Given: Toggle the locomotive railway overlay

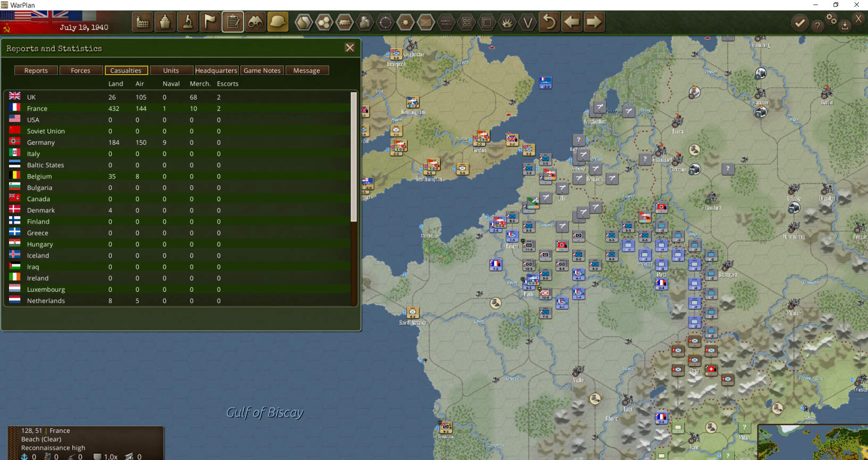Looking at the screenshot, I should (345, 22).
